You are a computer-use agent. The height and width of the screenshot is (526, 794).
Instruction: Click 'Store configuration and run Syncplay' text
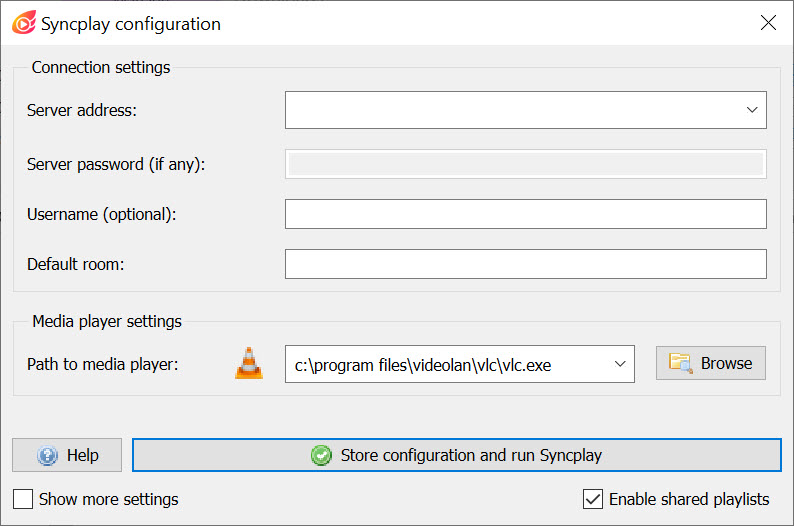471,455
